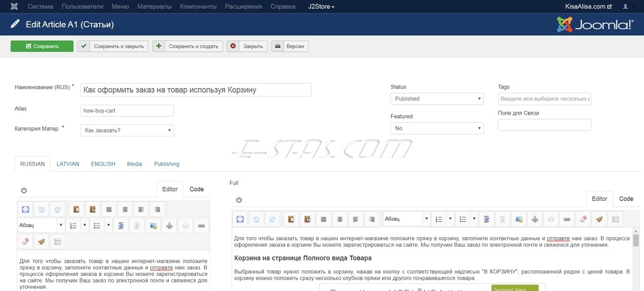Screen dimensions: 644x291
Task: Click the Версии button
Action: coord(290,46)
